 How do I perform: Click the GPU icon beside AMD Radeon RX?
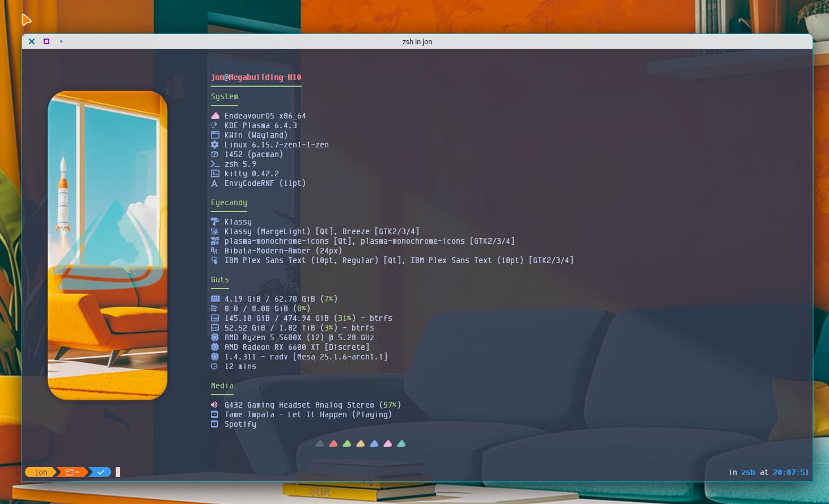(x=215, y=347)
